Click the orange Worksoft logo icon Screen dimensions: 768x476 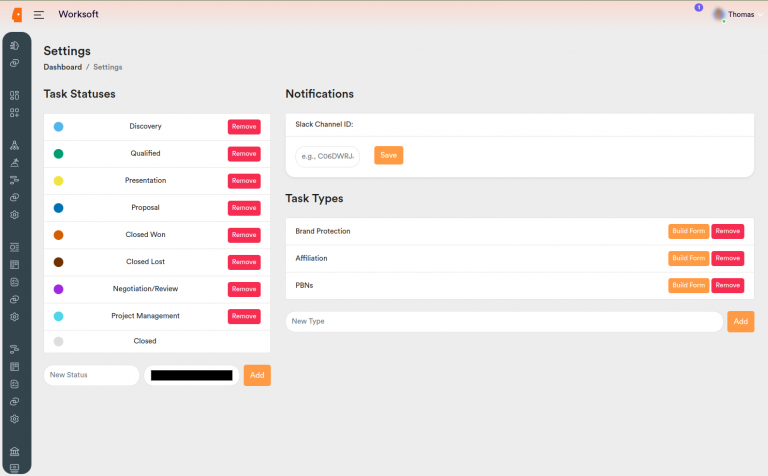click(x=17, y=15)
